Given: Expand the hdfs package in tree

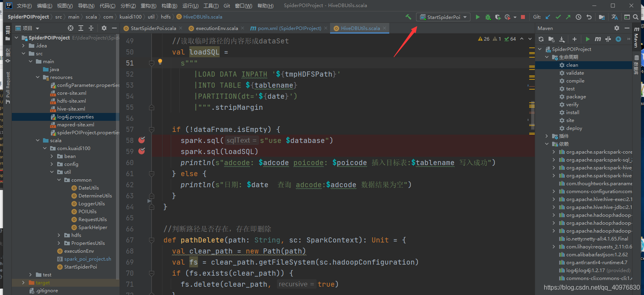Looking at the screenshot, I should point(59,235).
